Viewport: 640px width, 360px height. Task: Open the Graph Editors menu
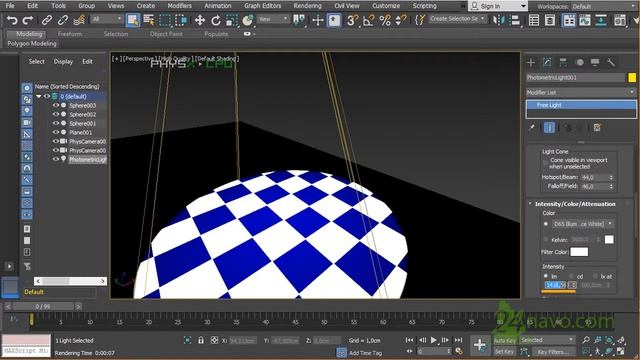[262, 6]
